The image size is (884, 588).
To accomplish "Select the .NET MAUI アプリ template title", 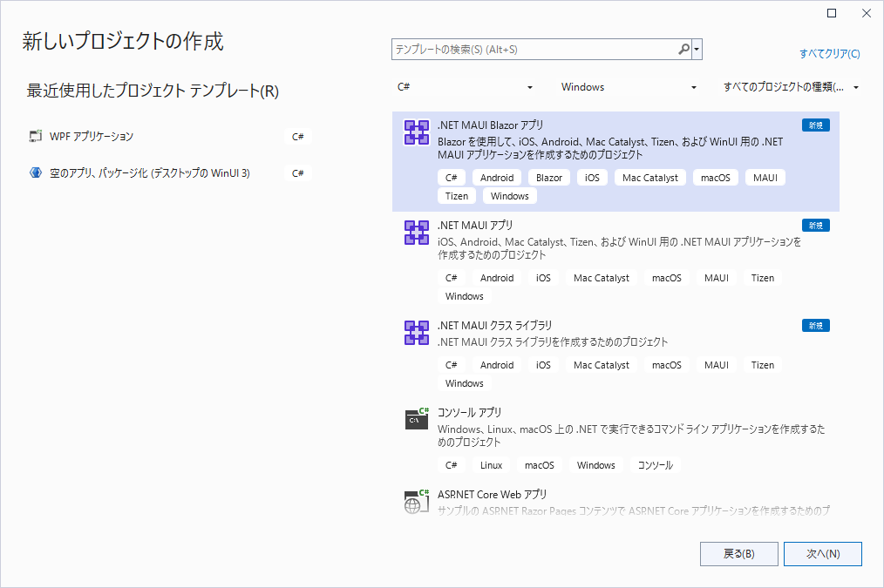I will [x=475, y=226].
